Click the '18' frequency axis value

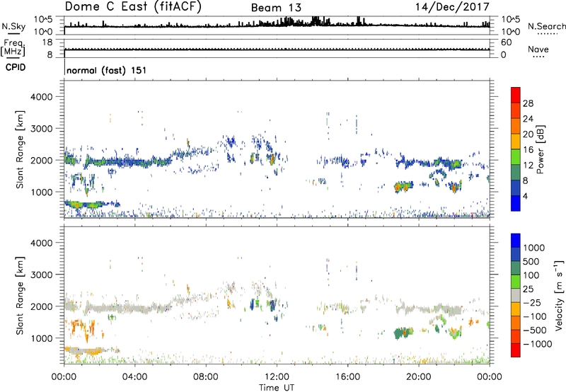click(x=47, y=42)
